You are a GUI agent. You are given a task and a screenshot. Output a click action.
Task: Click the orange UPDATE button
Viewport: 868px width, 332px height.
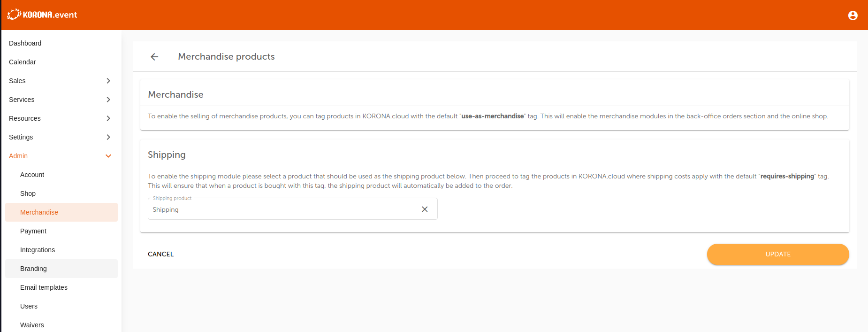[778, 254]
